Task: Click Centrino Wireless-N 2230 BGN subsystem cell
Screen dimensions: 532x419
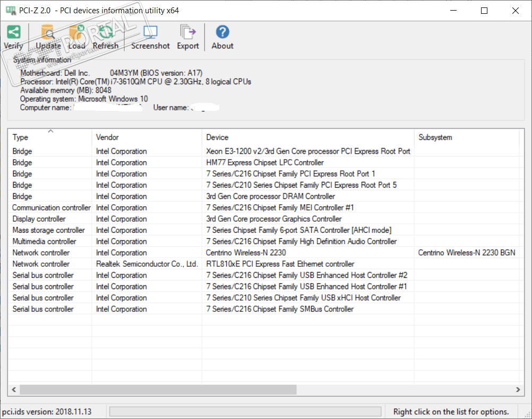Action: pyautogui.click(x=467, y=252)
